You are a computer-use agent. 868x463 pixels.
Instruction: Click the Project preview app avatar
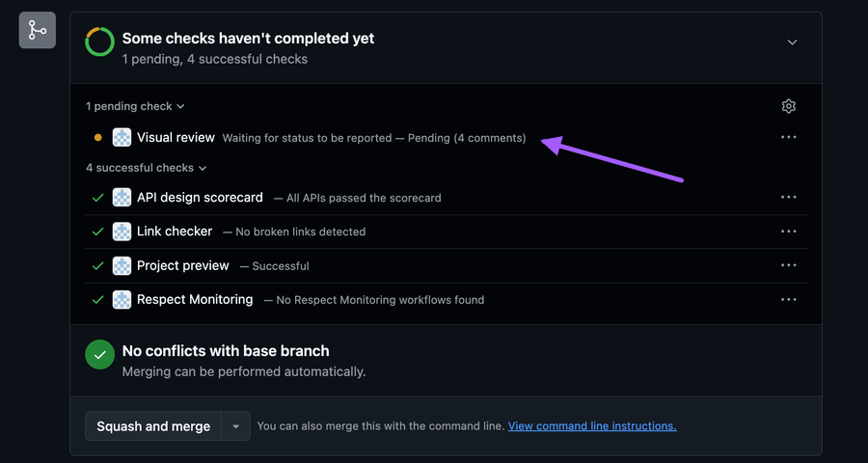click(x=122, y=266)
